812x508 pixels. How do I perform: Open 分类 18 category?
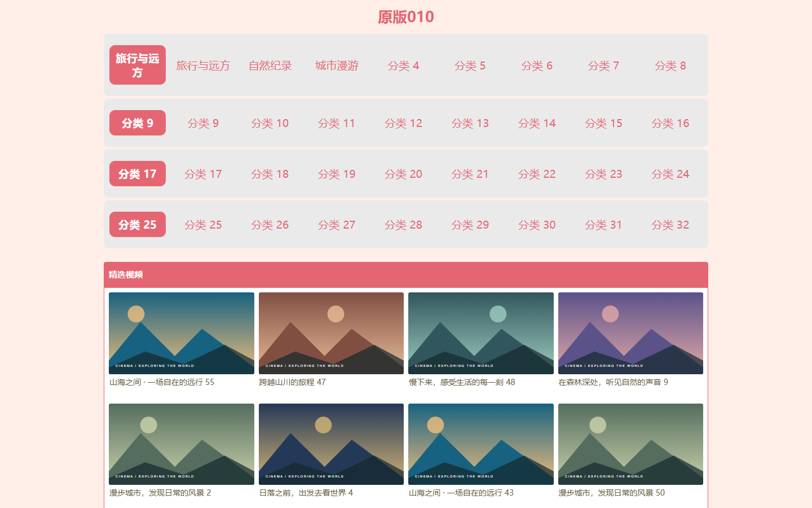click(x=270, y=174)
